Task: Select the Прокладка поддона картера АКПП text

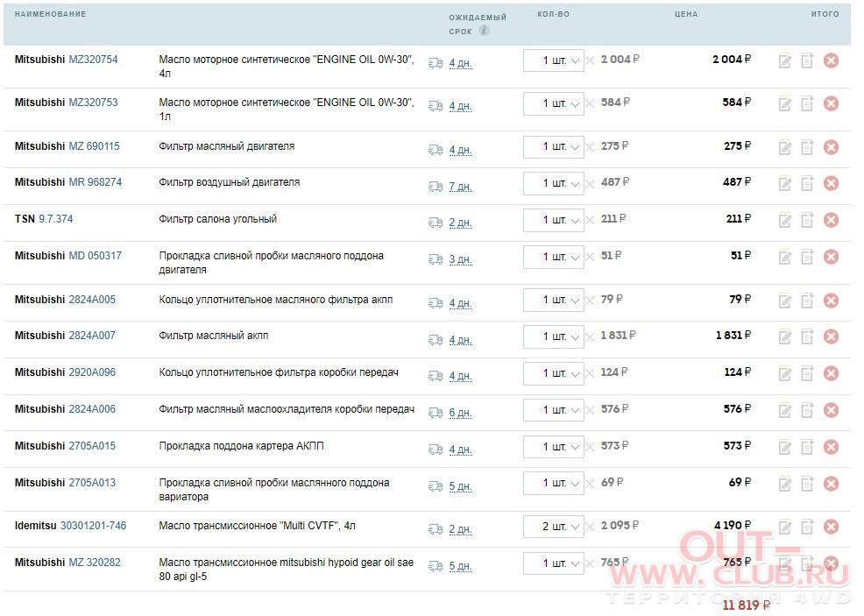Action: [x=241, y=446]
